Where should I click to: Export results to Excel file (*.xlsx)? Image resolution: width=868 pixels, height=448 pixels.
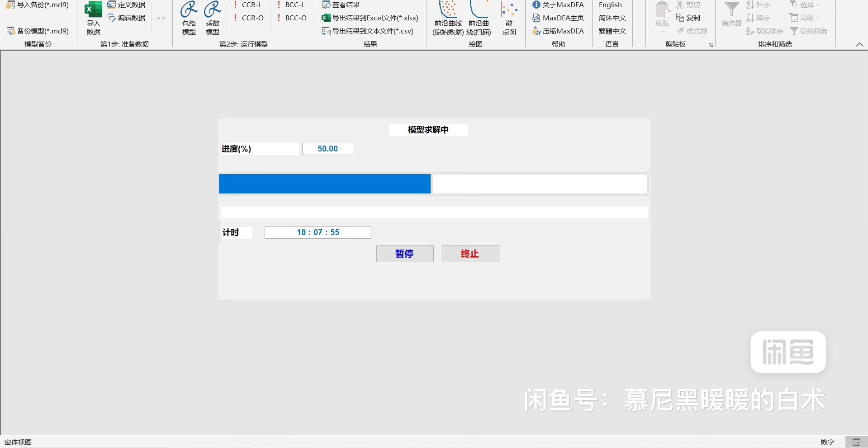370,18
